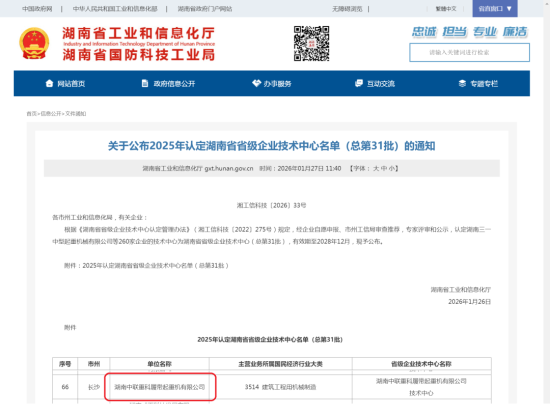Click the 忠诚 担当 专业 廉洁 slogan banner

tap(470, 32)
